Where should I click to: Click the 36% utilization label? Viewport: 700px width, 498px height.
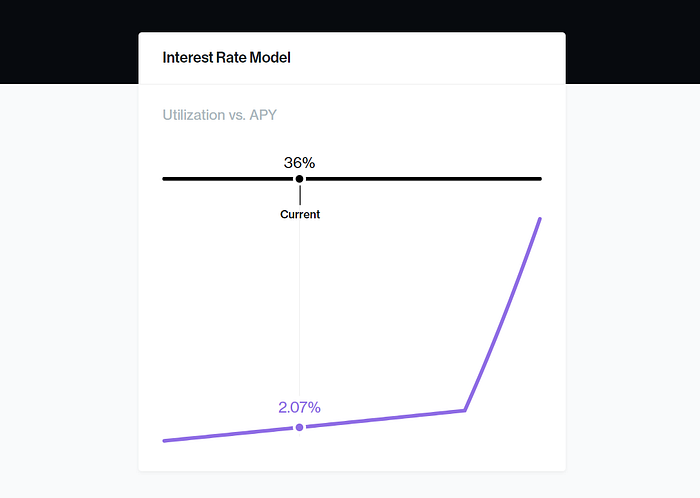click(x=299, y=162)
